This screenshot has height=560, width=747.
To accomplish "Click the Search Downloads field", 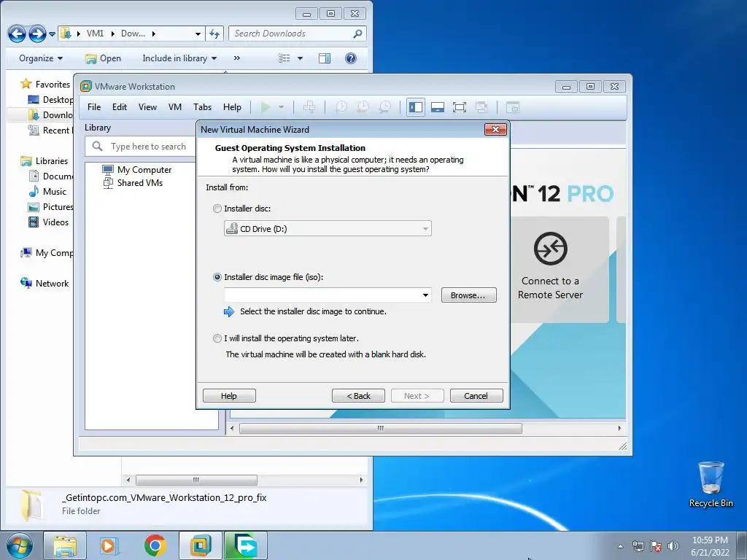I will (x=298, y=34).
